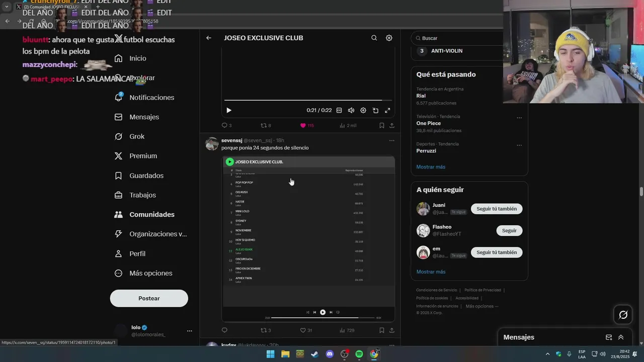Image resolution: width=644 pixels, height=362 pixels.
Task: Compose new message in Mensajes drawer
Action: coord(609,337)
